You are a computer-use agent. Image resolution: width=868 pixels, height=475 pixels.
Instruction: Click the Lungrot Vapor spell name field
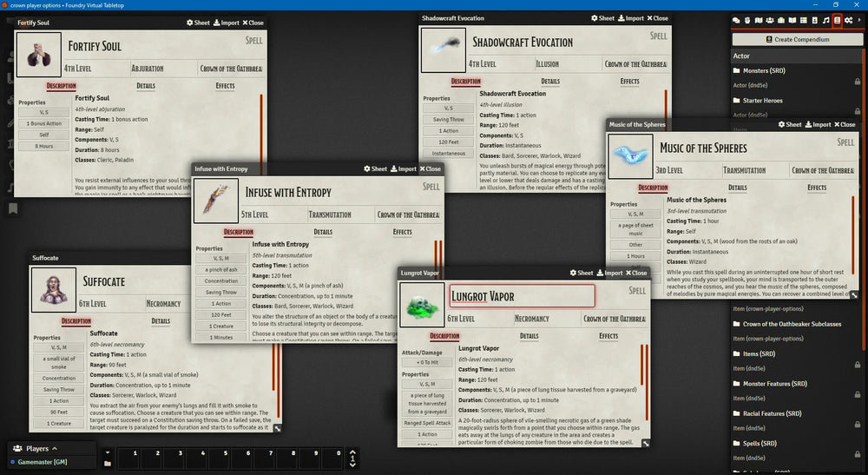click(x=522, y=296)
